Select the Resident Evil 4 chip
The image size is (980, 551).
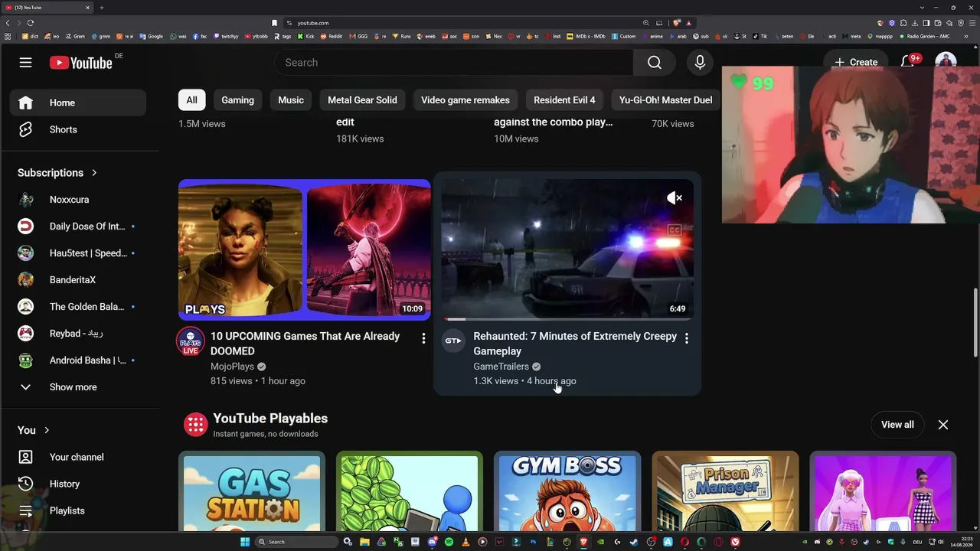(x=564, y=100)
